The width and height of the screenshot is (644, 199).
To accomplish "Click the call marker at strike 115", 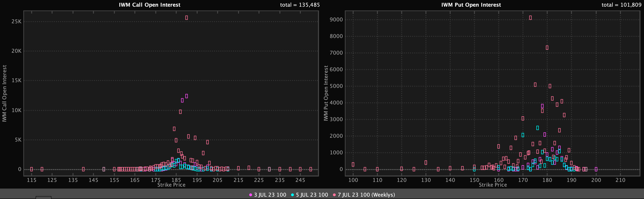I will (31, 169).
